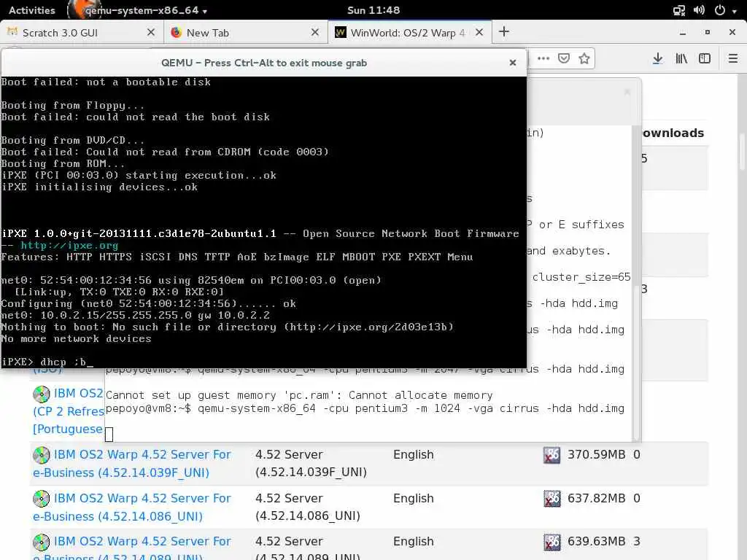Click the CD icon beside 4.52.14.086_UNI entry
The width and height of the screenshot is (747, 560).
click(x=42, y=499)
